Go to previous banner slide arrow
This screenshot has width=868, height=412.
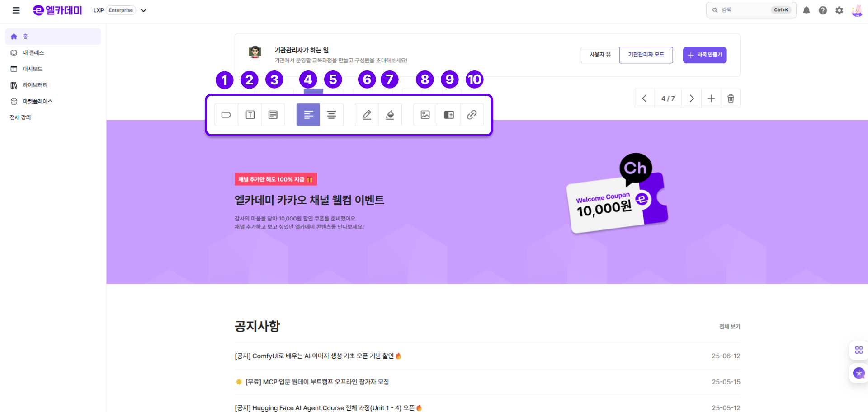point(644,98)
